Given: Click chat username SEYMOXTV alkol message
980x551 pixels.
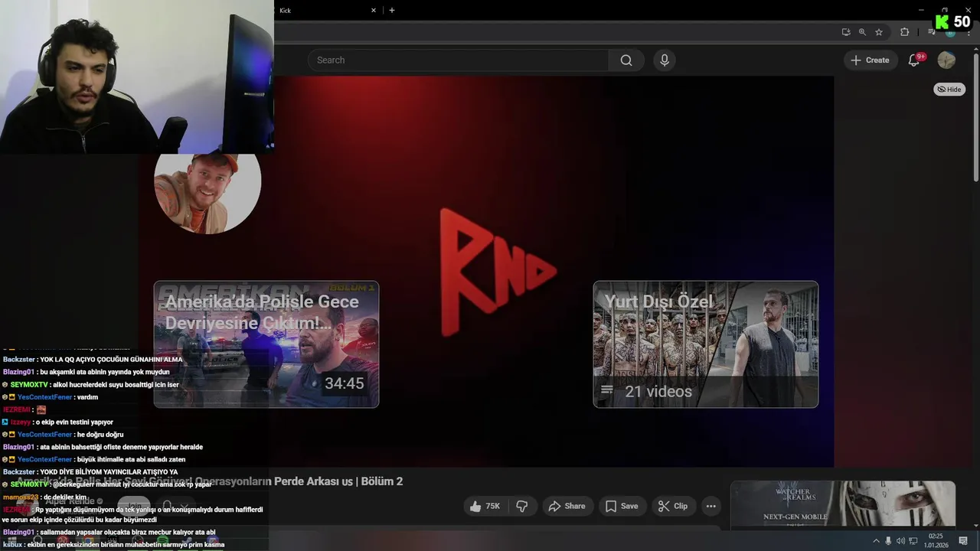Looking at the screenshot, I should 29,385.
